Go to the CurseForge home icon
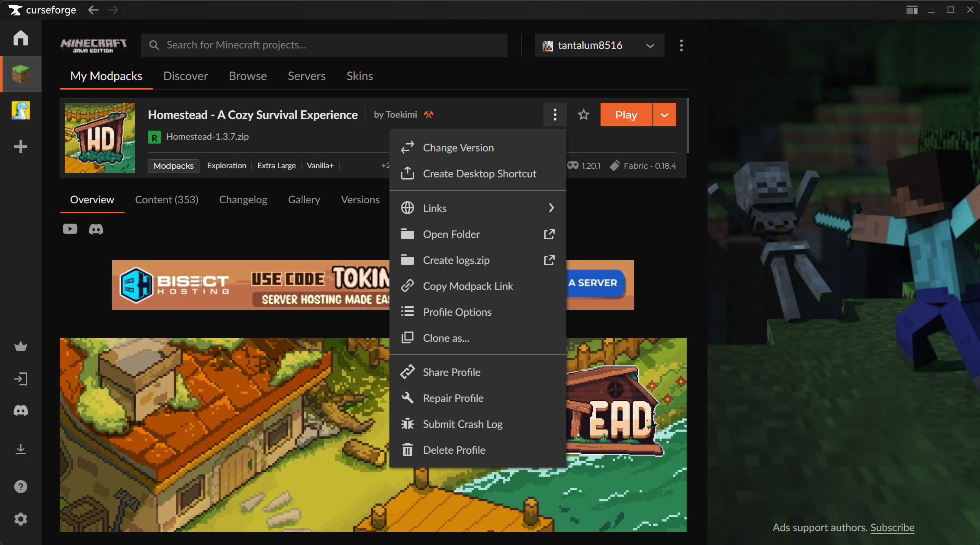 [21, 38]
